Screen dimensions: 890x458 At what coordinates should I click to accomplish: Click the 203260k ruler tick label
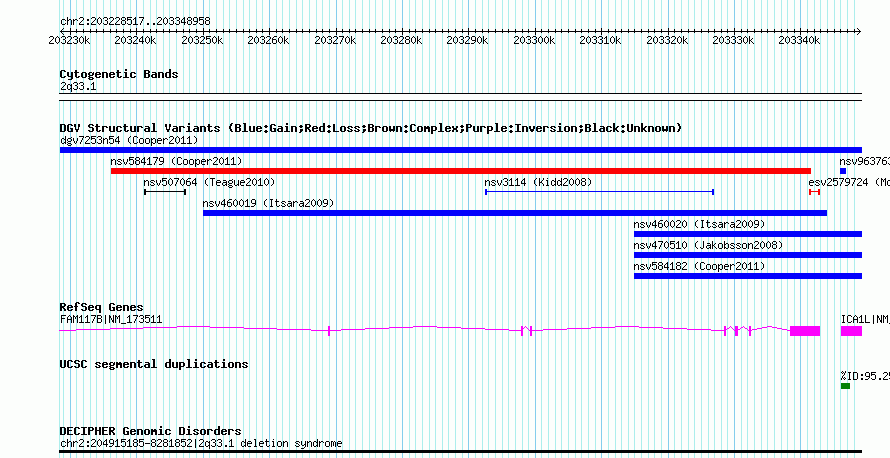[268, 40]
